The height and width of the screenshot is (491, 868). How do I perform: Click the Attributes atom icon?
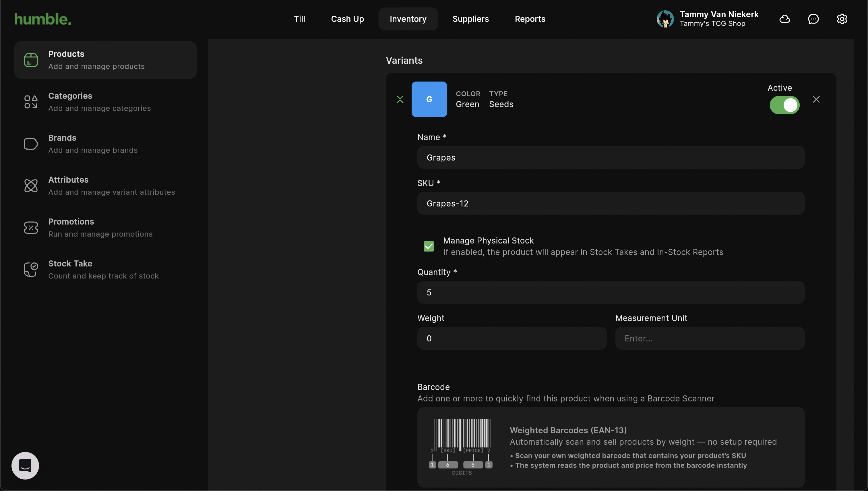tap(31, 185)
